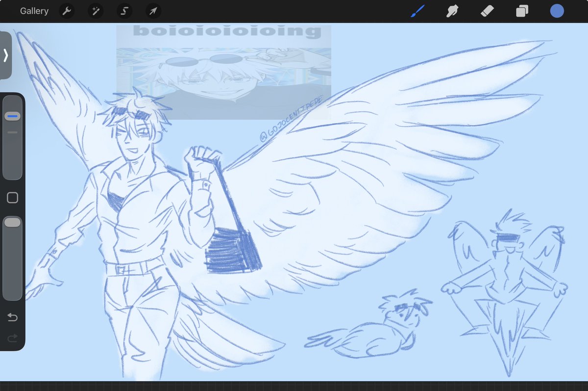Select the Brush tool
This screenshot has height=391, width=588.
[x=418, y=11]
